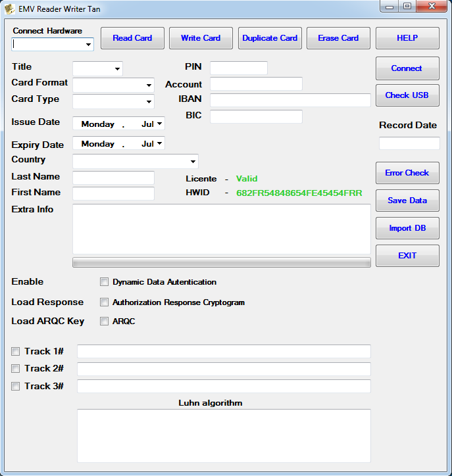
Task: Open the HELP button
Action: click(x=407, y=38)
